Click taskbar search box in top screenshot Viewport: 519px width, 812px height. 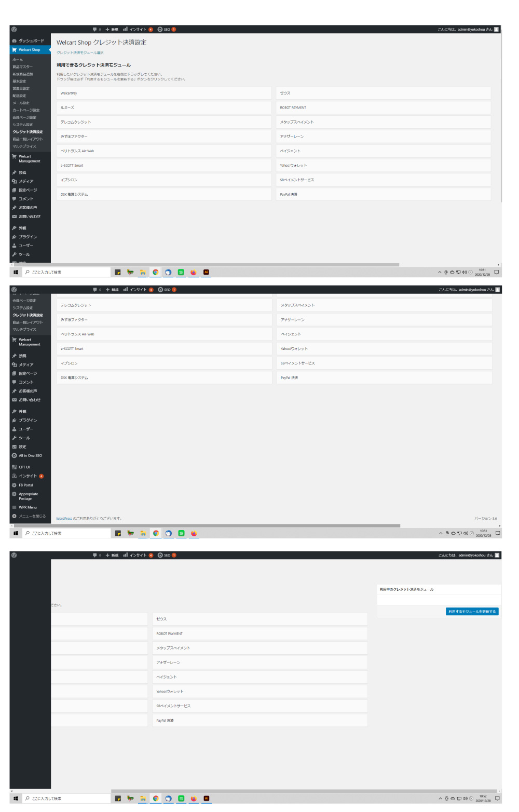66,272
